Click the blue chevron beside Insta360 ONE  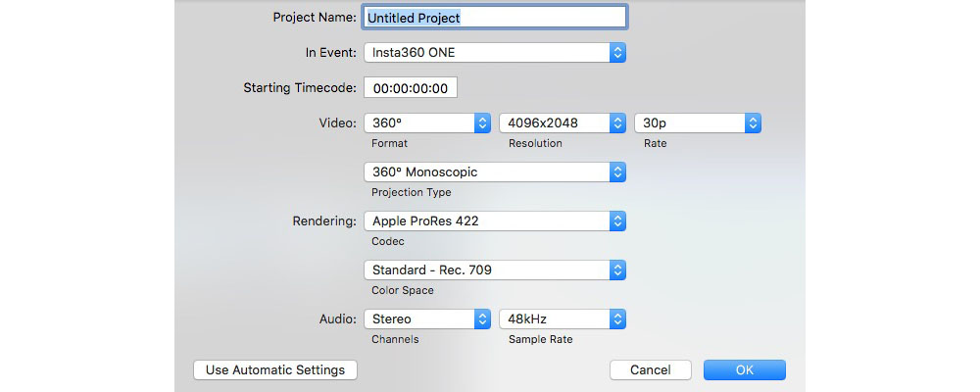coord(617,53)
